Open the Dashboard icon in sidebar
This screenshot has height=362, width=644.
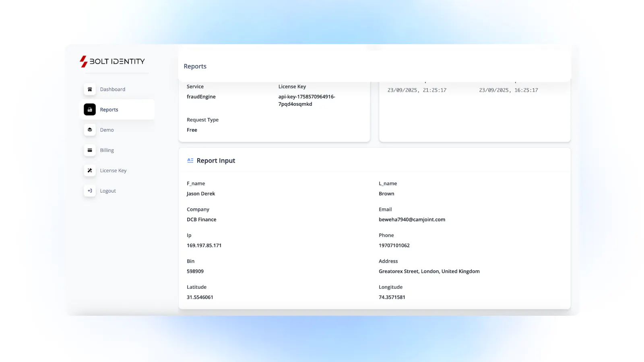[90, 89]
